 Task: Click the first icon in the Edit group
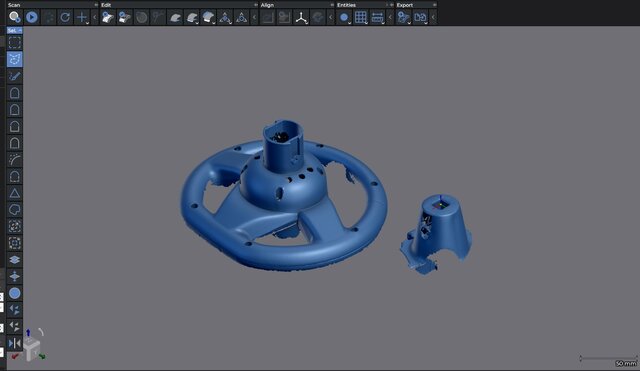point(108,17)
